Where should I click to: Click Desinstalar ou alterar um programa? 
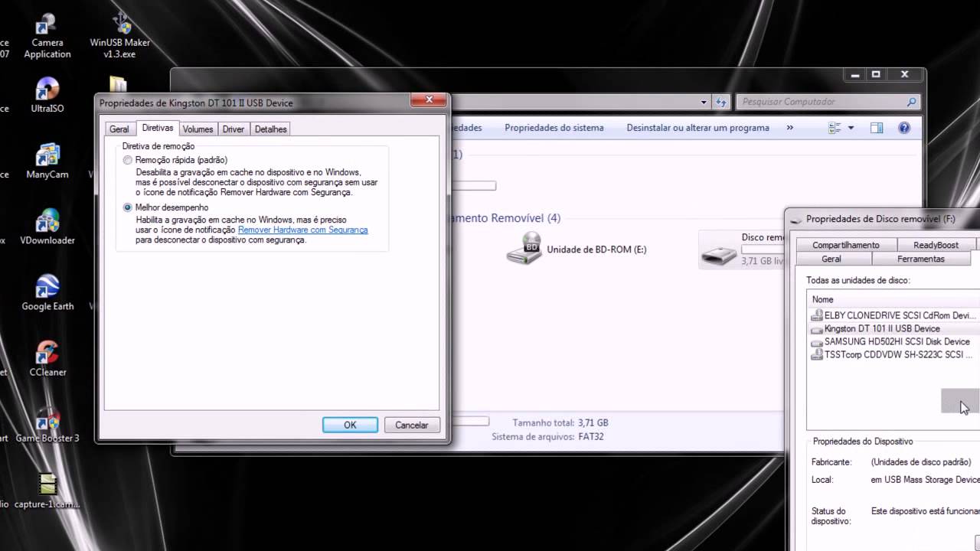(697, 128)
